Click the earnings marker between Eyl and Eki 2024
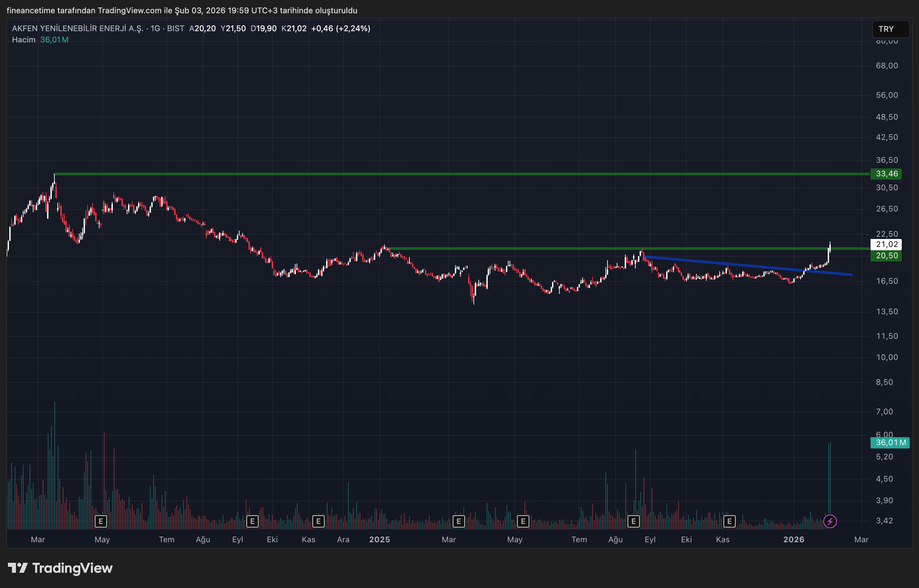The height and width of the screenshot is (588, 919). coord(252,521)
